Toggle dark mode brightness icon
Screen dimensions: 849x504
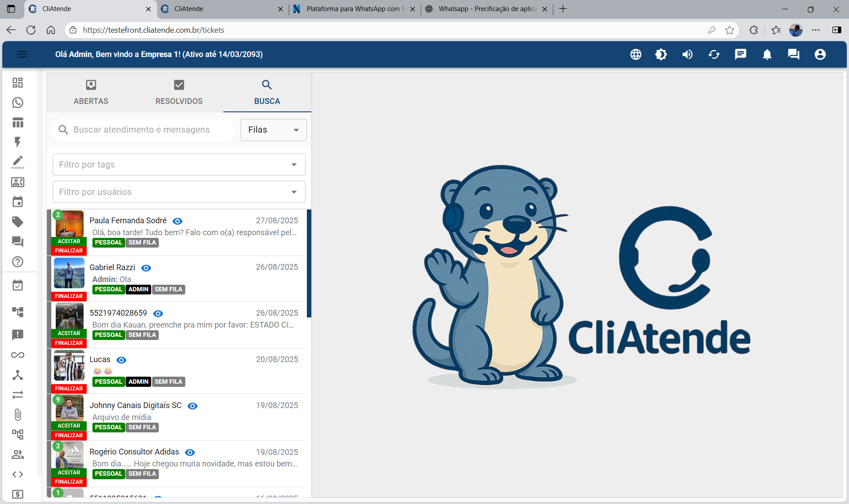[661, 54]
